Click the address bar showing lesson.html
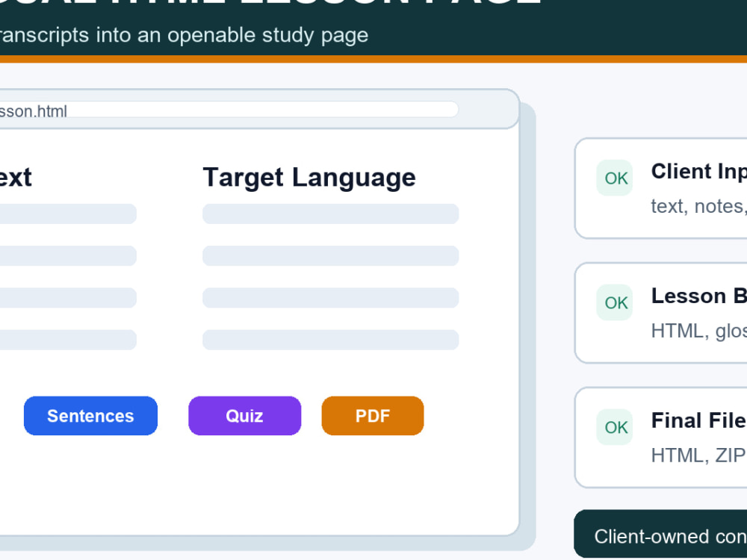The image size is (747, 560). pyautogui.click(x=229, y=110)
